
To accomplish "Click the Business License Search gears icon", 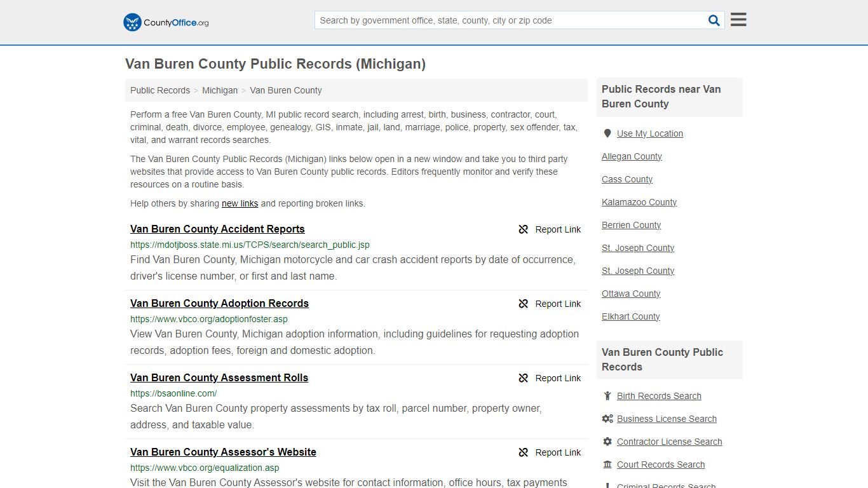I will click(x=607, y=419).
